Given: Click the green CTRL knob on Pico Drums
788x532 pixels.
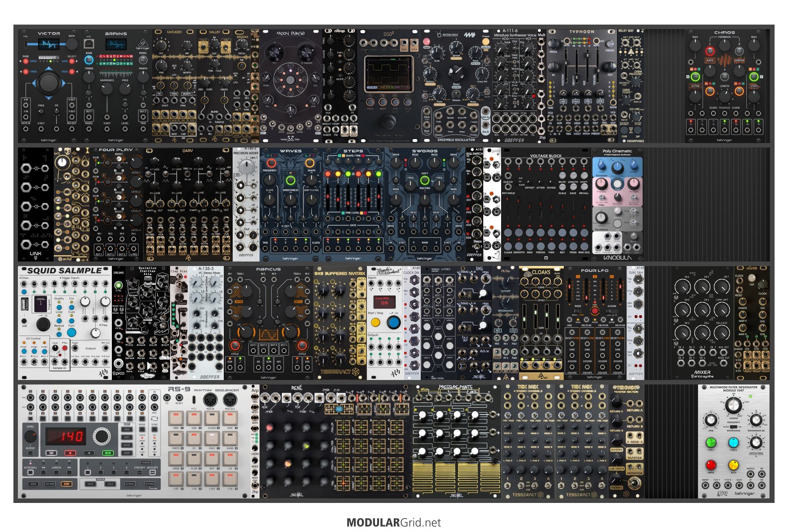Looking at the screenshot, I should point(119,285).
